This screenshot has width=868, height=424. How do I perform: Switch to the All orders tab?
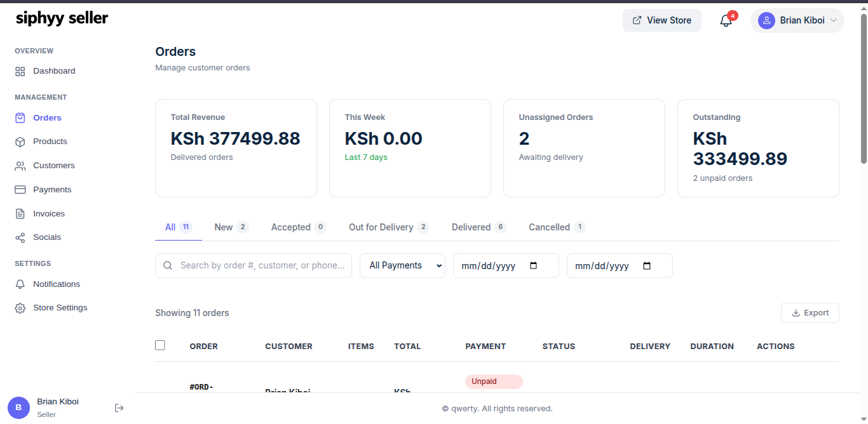(179, 227)
